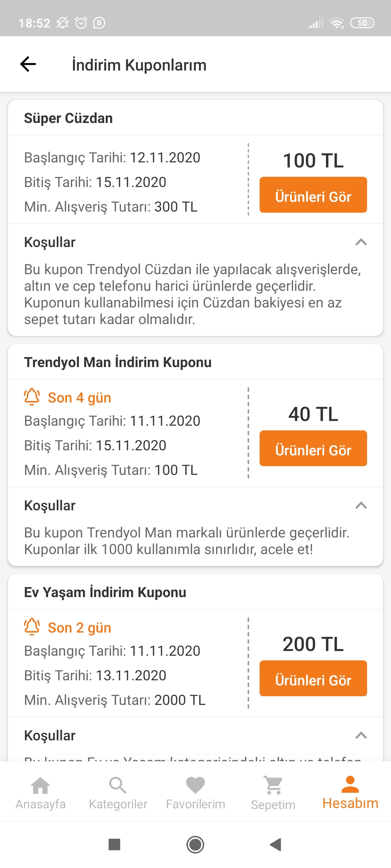Tap the bell icon beside Son 4 gün
This screenshot has height=868, width=391.
tap(32, 397)
